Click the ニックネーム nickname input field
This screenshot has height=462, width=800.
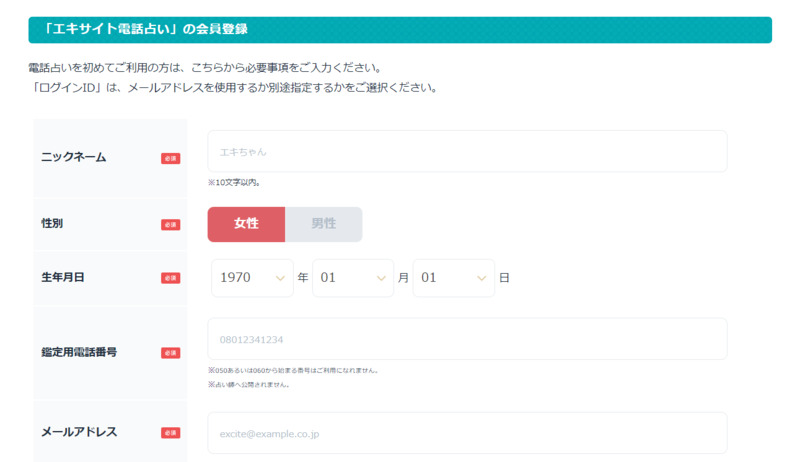point(467,151)
